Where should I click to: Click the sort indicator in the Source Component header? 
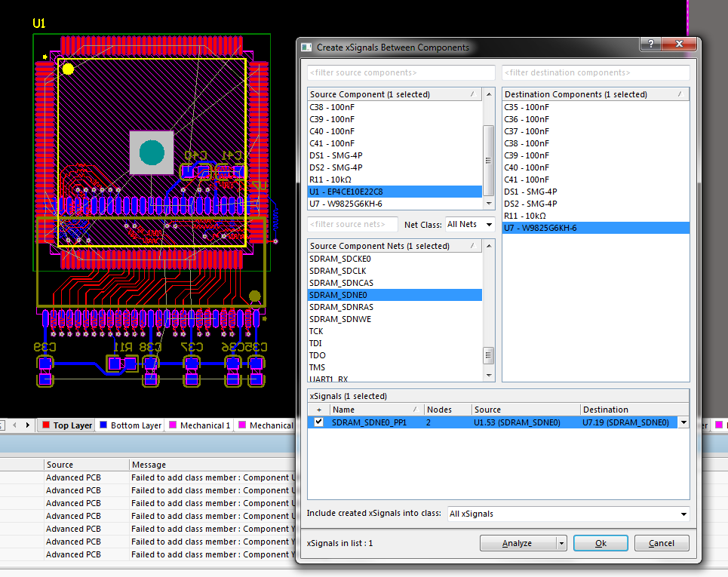pyautogui.click(x=472, y=94)
